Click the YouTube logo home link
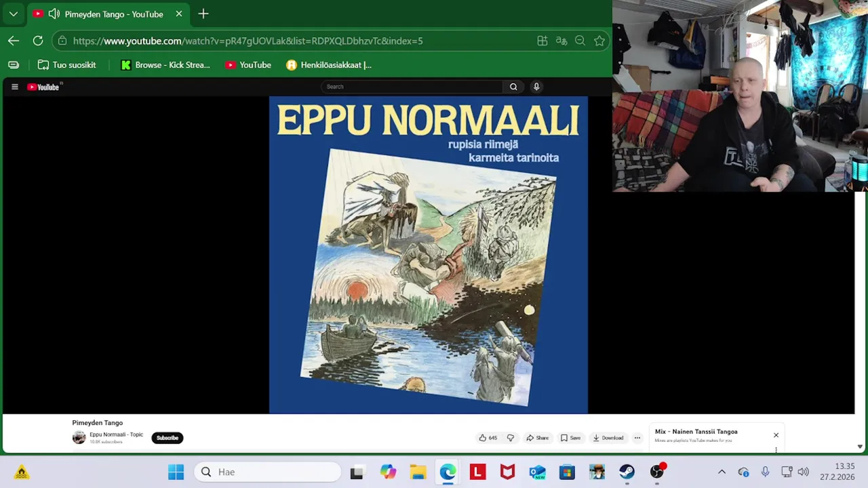 (44, 87)
